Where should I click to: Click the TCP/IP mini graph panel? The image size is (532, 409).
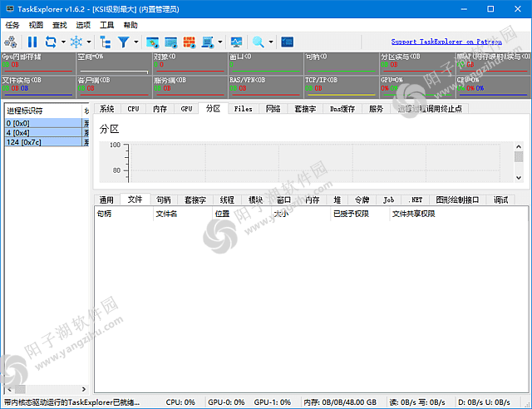coord(341,86)
